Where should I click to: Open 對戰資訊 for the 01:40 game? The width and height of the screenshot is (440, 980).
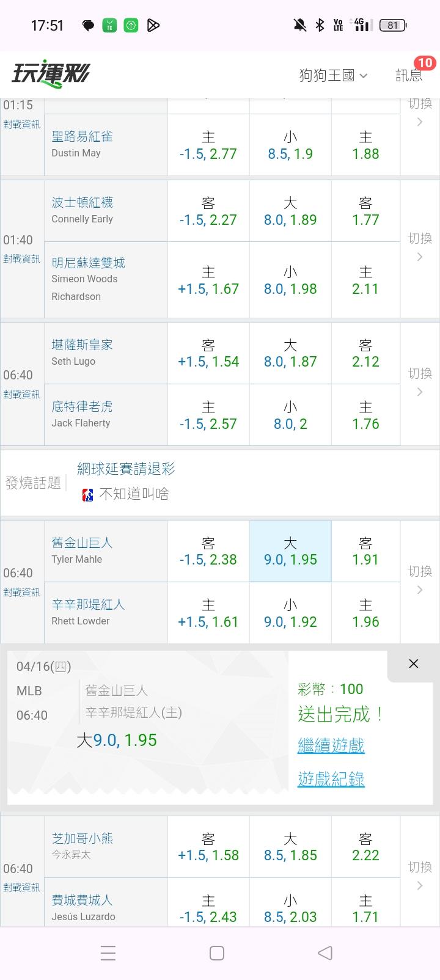coord(21,259)
